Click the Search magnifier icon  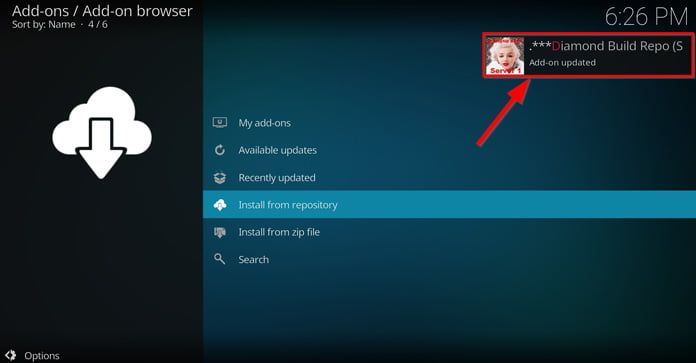click(220, 259)
